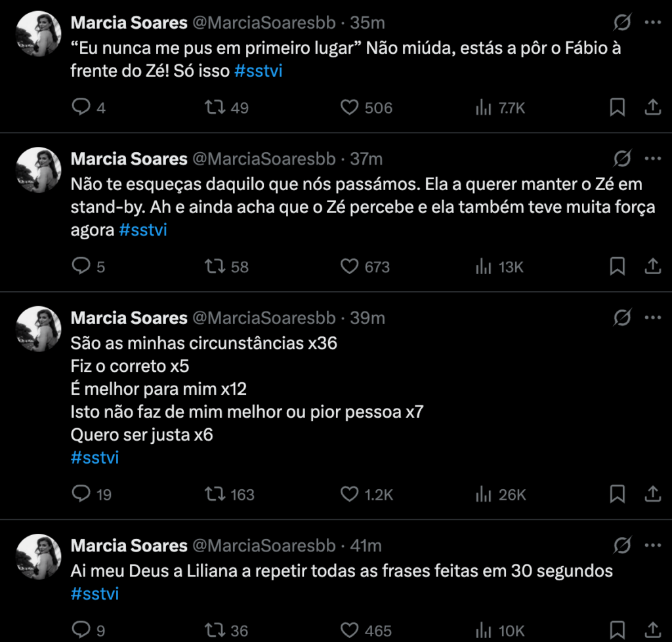The width and height of the screenshot is (672, 642).
Task: Open more options on the 35m tweet
Action: (653, 23)
